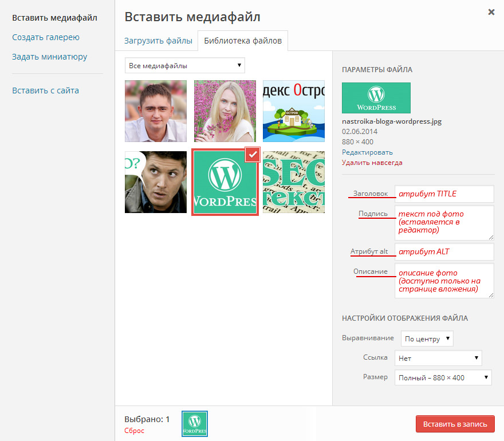Close the insert media dialog
Image resolution: width=504 pixels, height=441 pixels.
tap(491, 12)
